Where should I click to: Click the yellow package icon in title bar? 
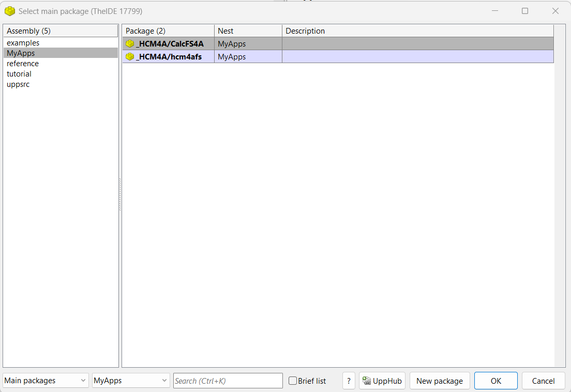(10, 10)
